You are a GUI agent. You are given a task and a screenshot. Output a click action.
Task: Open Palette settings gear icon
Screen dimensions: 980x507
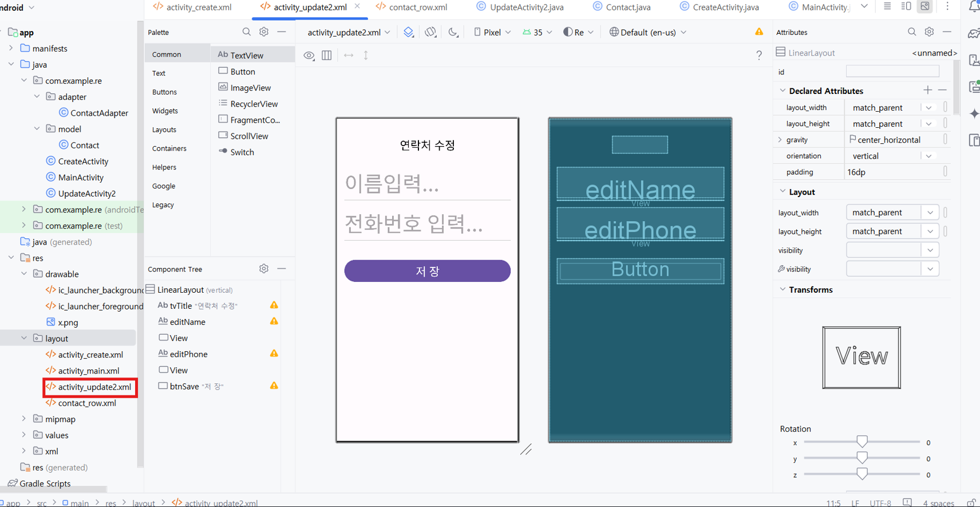point(264,32)
